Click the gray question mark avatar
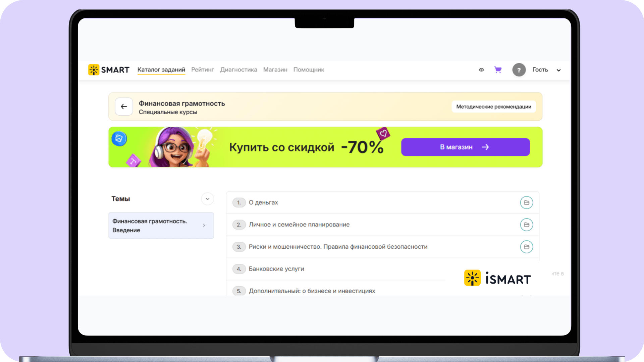Viewport: 644px width, 362px height. pyautogui.click(x=519, y=70)
